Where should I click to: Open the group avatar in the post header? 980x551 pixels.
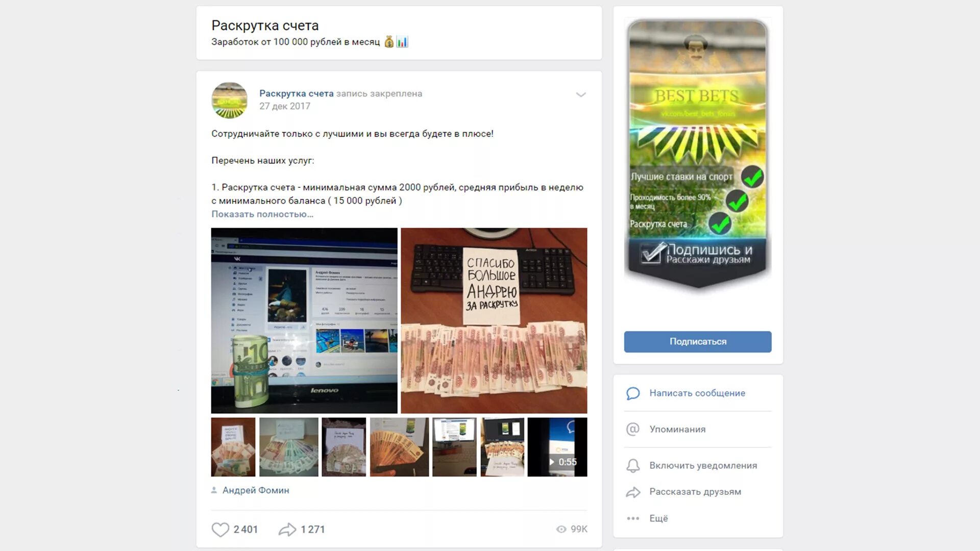(229, 100)
